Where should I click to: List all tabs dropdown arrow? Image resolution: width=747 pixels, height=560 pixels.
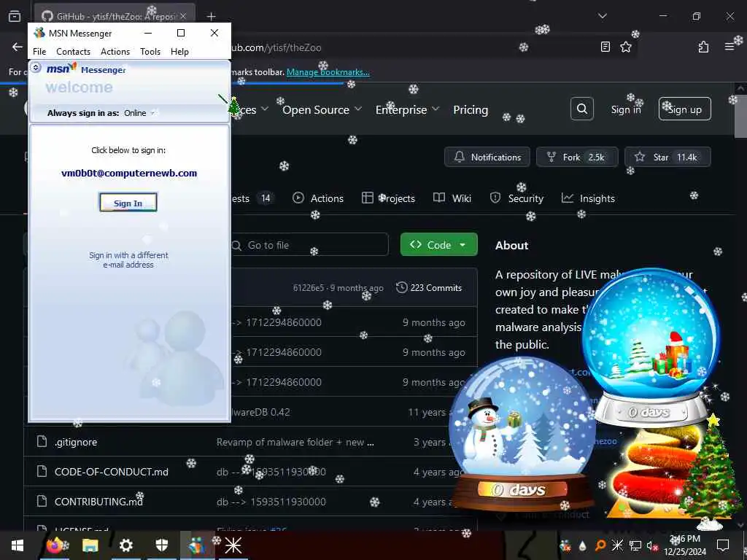[602, 16]
